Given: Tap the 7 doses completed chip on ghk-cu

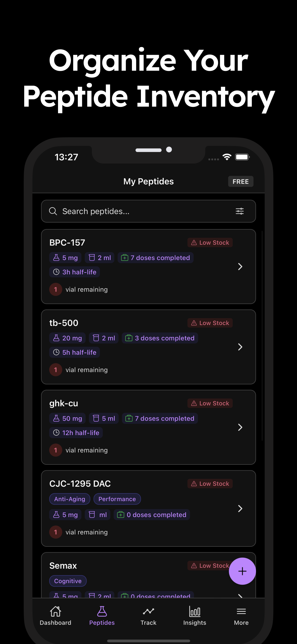Looking at the screenshot, I should 160,419.
